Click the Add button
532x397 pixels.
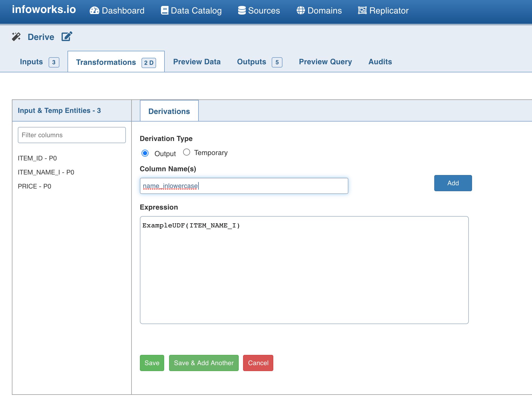(453, 183)
